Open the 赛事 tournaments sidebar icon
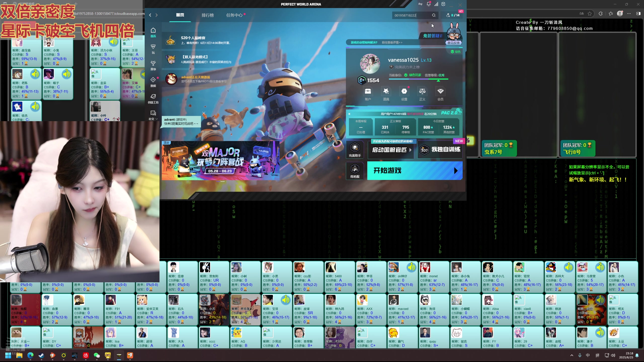Screen dimensions: 644x362 (153, 65)
